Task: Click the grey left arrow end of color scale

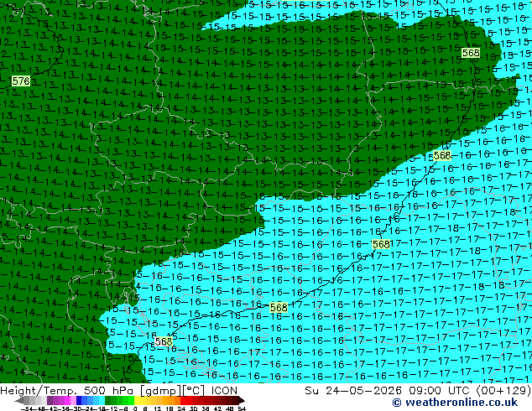Action: pyautogui.click(x=19, y=400)
